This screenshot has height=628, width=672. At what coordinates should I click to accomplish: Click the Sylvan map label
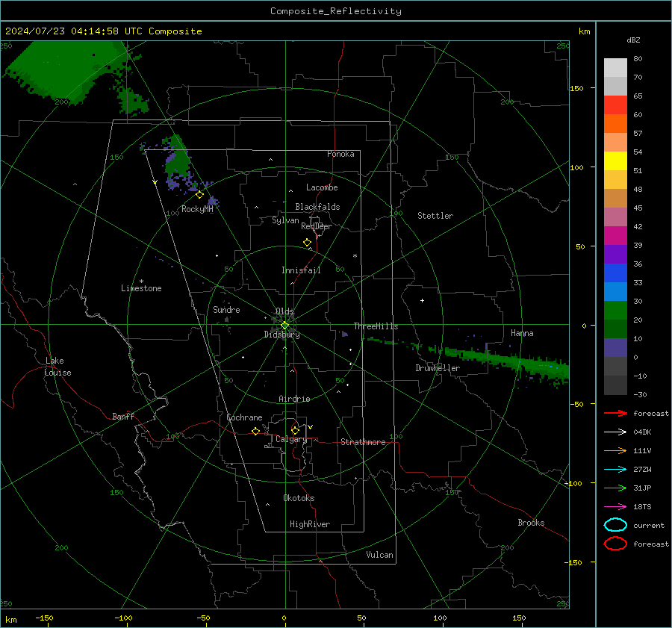click(285, 220)
